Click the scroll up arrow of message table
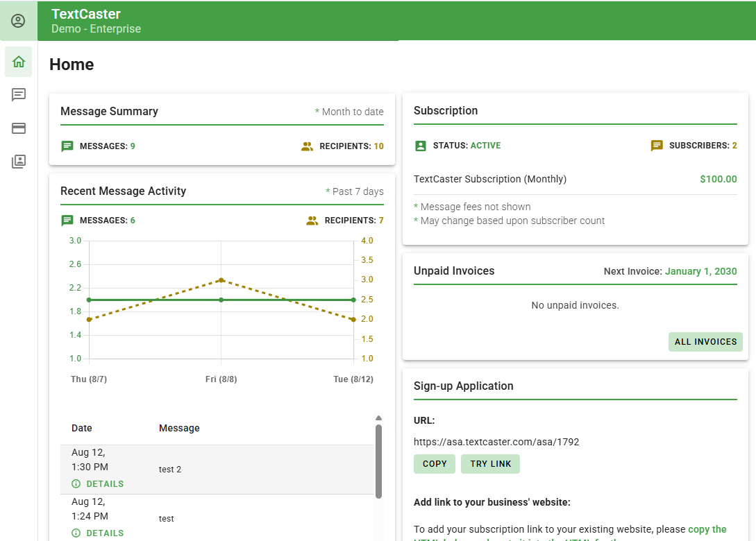756x541 pixels. click(378, 418)
